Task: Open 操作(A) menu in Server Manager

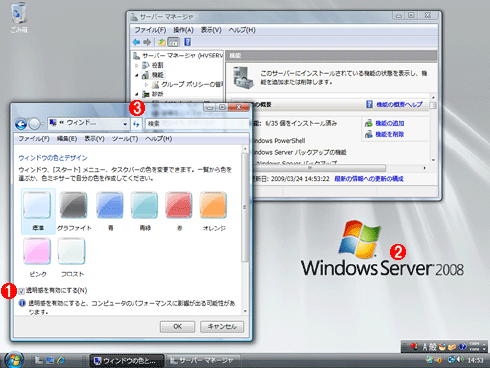Action: pos(183,30)
